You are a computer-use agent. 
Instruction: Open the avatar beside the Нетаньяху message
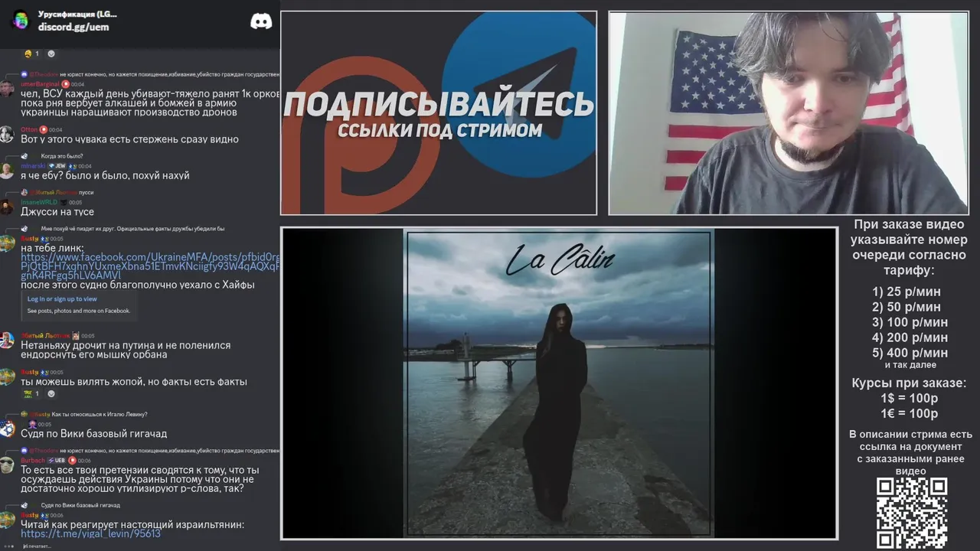click(x=7, y=340)
